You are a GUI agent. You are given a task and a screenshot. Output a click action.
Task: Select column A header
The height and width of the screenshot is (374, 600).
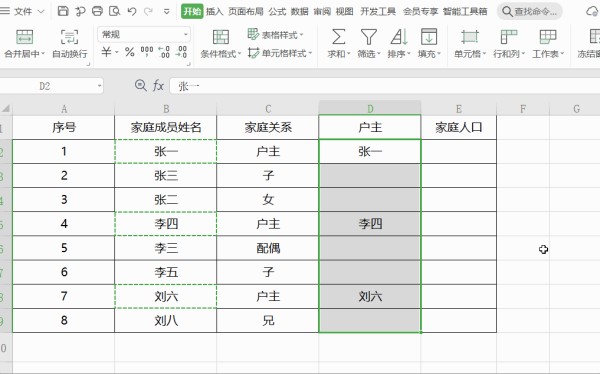(64, 109)
